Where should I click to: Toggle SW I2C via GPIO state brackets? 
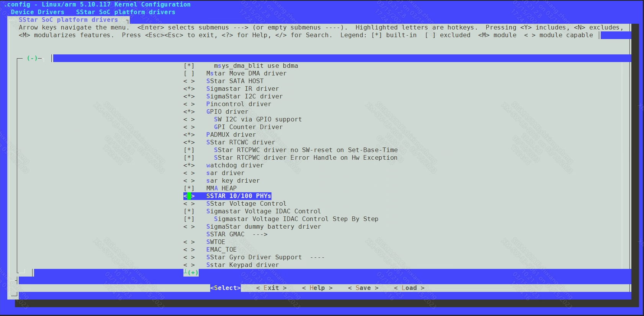189,120
